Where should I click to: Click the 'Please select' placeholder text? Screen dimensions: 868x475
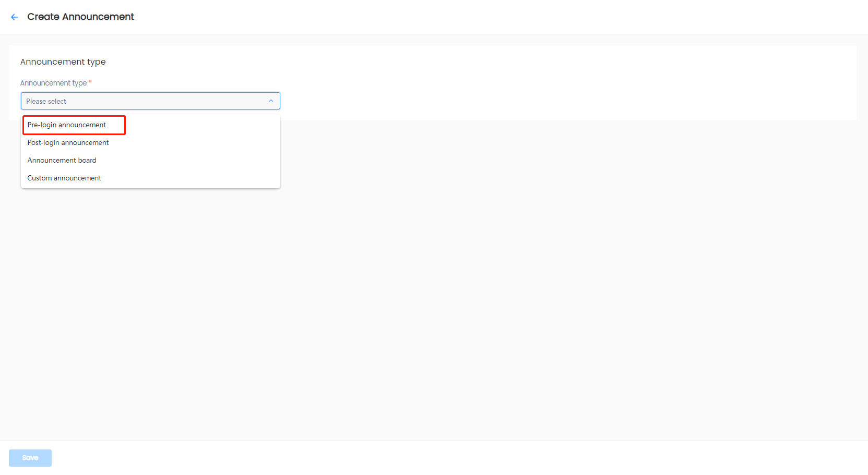pyautogui.click(x=46, y=102)
